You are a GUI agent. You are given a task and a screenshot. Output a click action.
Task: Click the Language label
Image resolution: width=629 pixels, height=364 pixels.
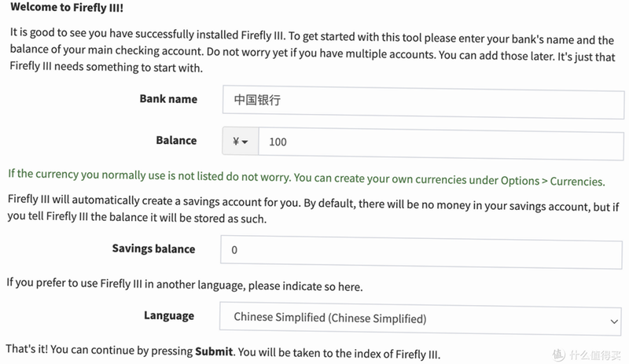[169, 316]
